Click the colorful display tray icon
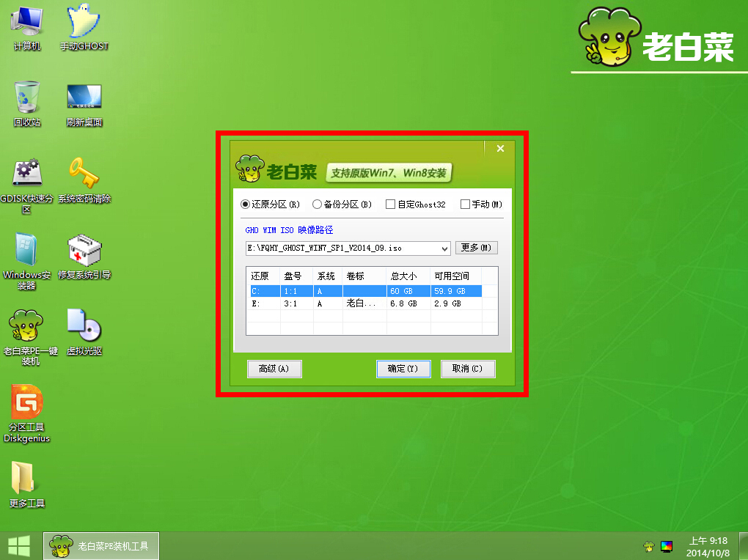 [x=667, y=546]
